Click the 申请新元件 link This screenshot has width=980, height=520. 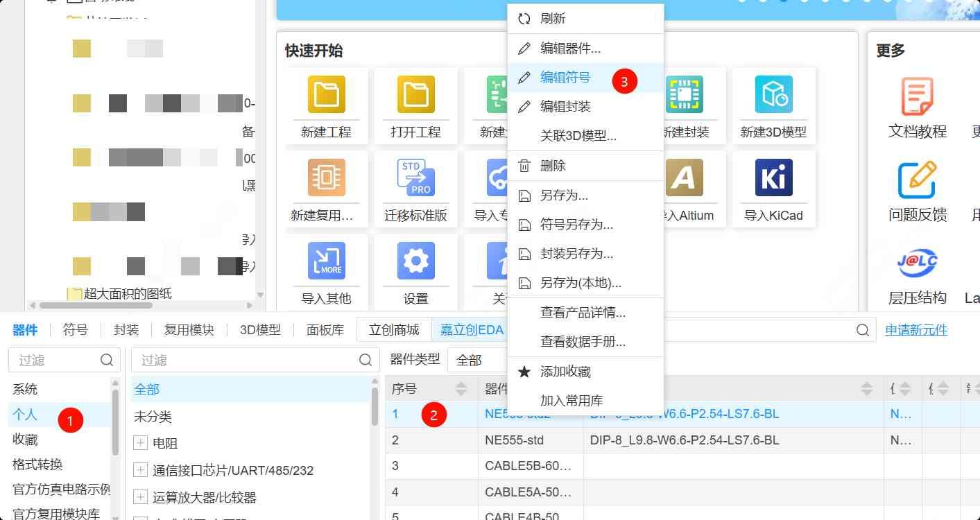916,330
